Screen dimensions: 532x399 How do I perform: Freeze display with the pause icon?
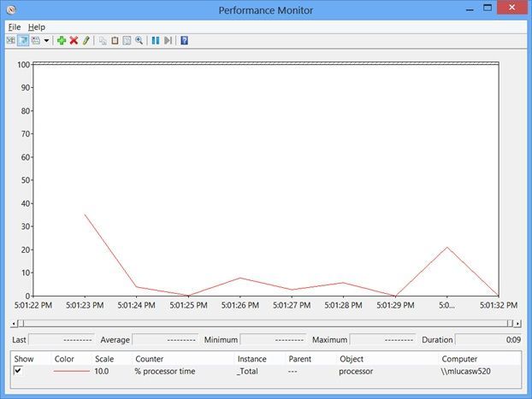(156, 41)
